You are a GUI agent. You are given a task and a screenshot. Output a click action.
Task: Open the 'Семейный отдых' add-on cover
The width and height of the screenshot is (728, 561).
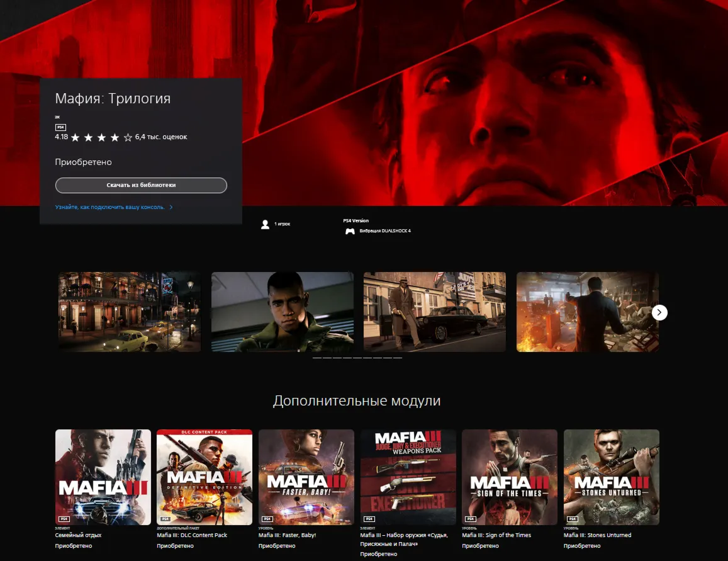pos(103,477)
